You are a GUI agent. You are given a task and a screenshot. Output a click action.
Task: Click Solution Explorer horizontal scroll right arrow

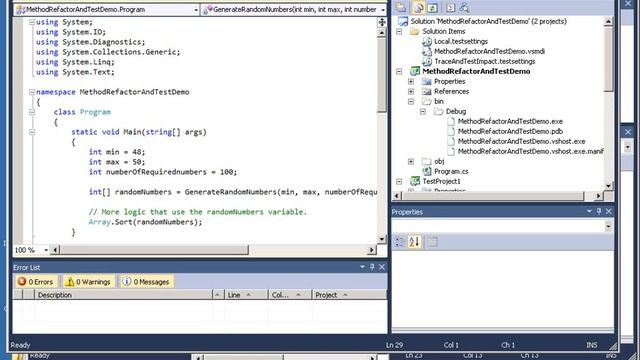[x=598, y=196]
